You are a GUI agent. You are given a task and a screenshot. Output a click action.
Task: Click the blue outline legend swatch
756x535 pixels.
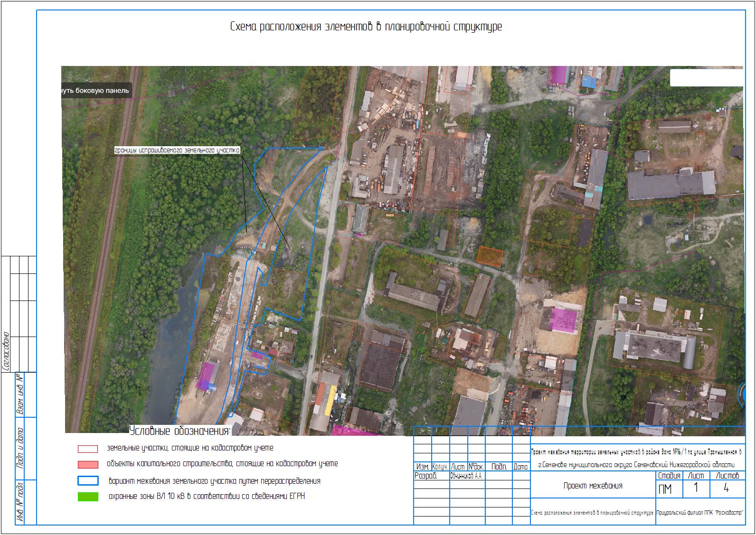click(88, 481)
